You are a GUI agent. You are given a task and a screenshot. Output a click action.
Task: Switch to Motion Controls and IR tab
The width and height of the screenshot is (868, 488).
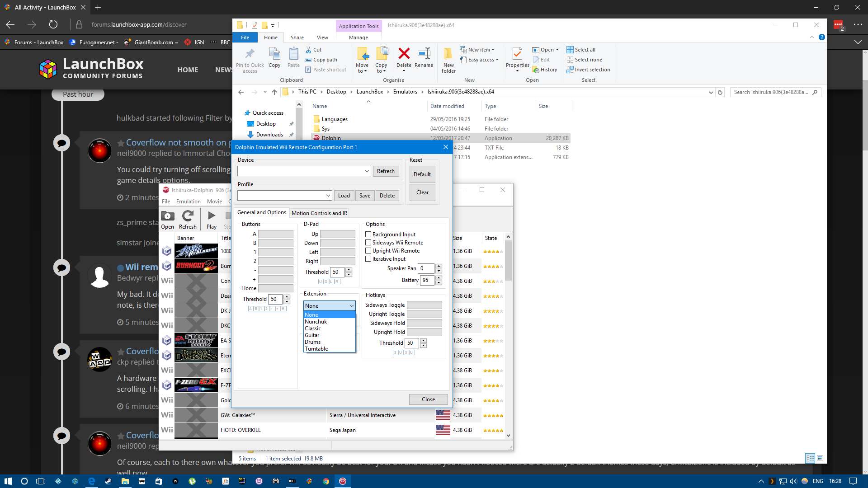319,213
